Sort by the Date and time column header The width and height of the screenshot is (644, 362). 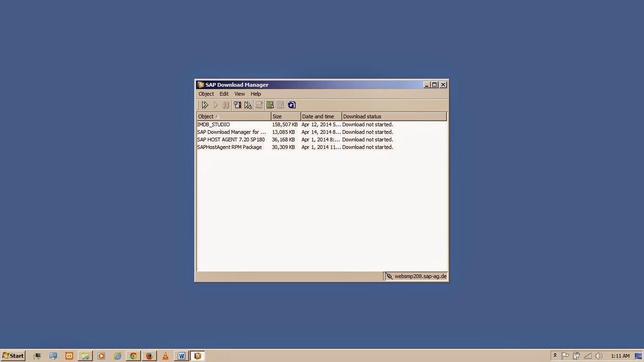pyautogui.click(x=322, y=116)
